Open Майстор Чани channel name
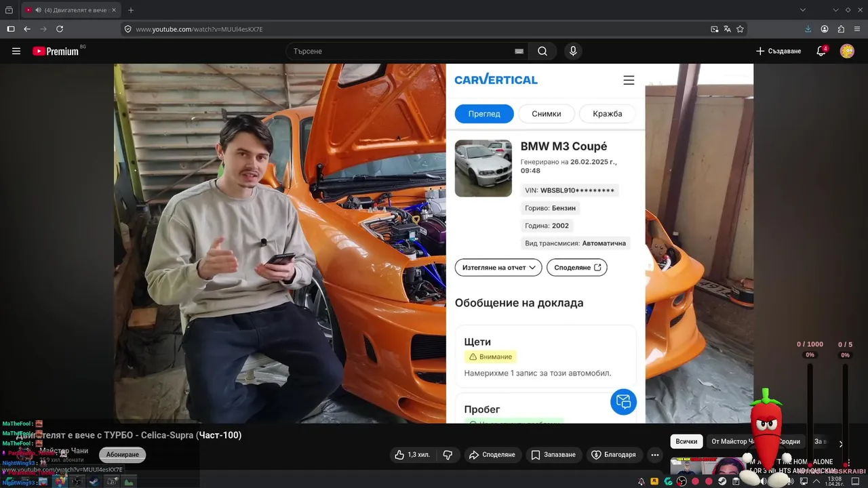868x488 pixels. pos(64,451)
